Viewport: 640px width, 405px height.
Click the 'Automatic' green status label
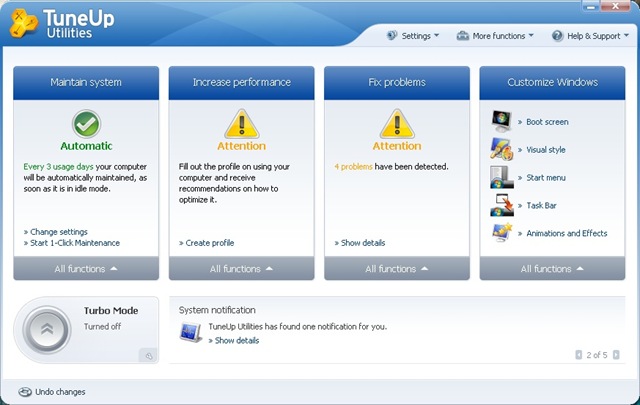86,146
